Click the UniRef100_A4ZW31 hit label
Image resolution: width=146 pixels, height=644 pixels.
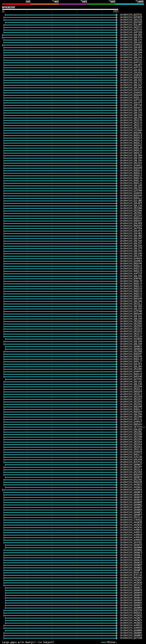coord(131,615)
